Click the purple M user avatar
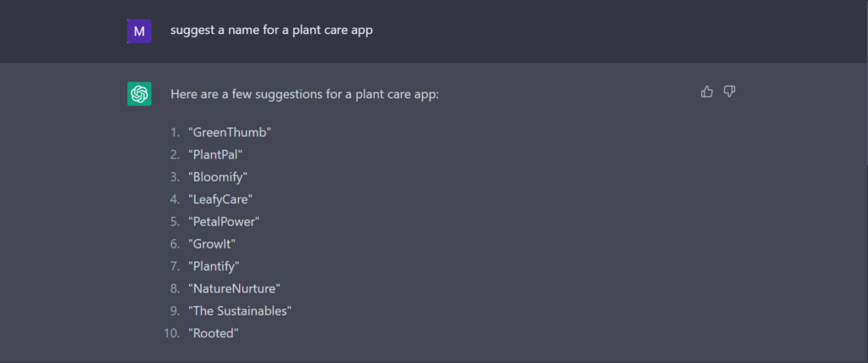The height and width of the screenshot is (363, 868). coord(139,31)
